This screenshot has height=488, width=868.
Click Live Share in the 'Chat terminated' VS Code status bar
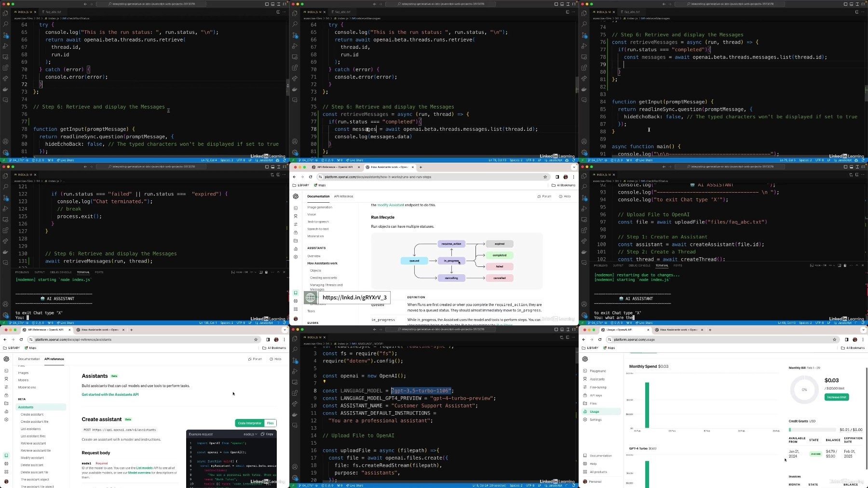click(x=65, y=323)
